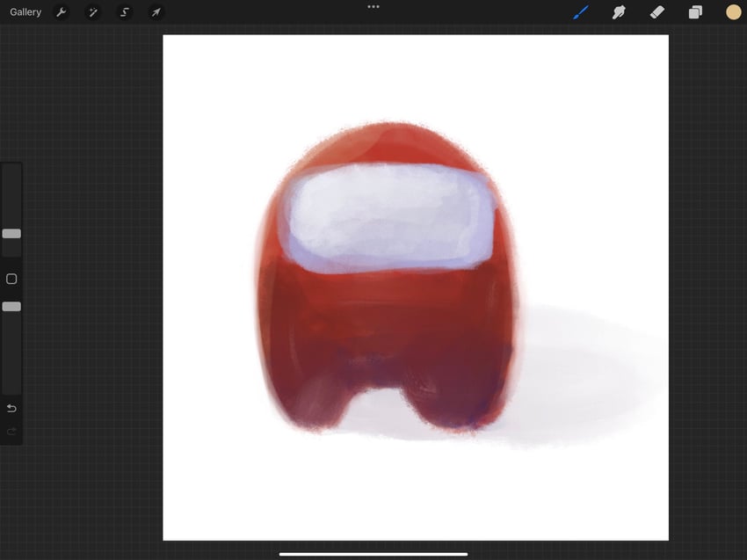Select the Smudge tool

pyautogui.click(x=619, y=12)
